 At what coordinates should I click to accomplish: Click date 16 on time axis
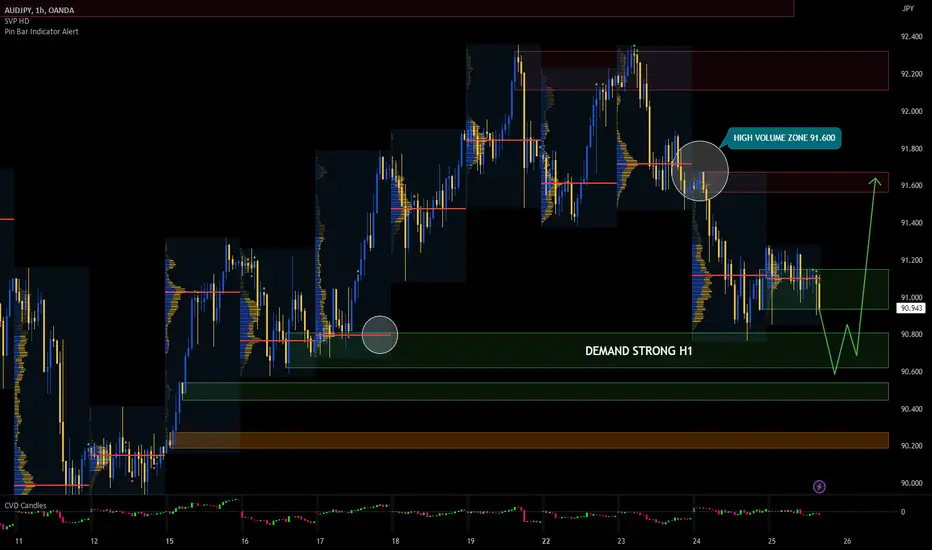(x=245, y=541)
